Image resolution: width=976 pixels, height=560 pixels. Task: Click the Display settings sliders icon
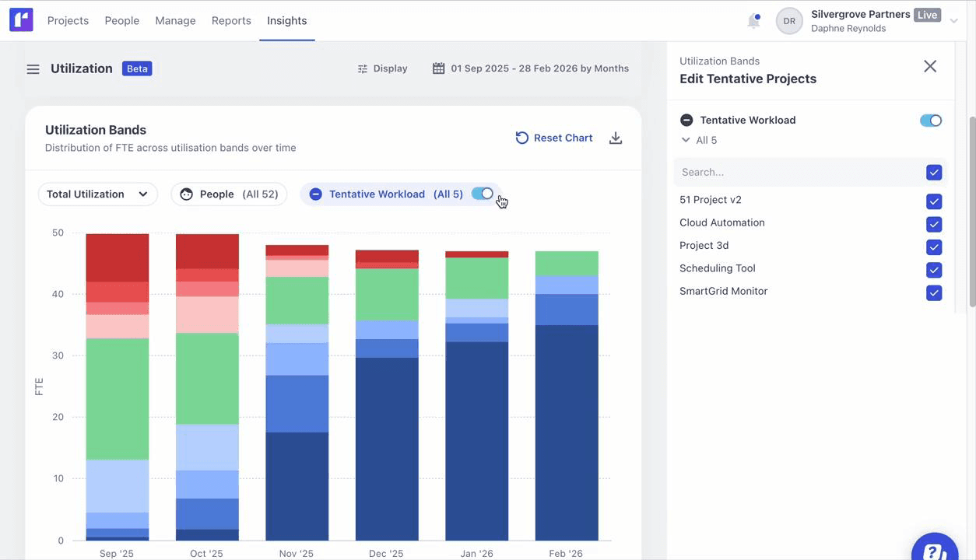(363, 69)
